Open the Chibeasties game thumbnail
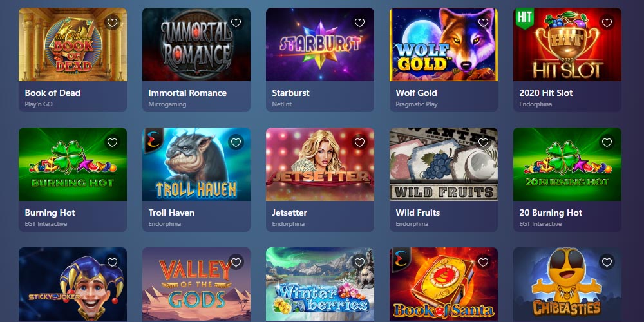Viewport: 644px width, 322px height. click(567, 284)
